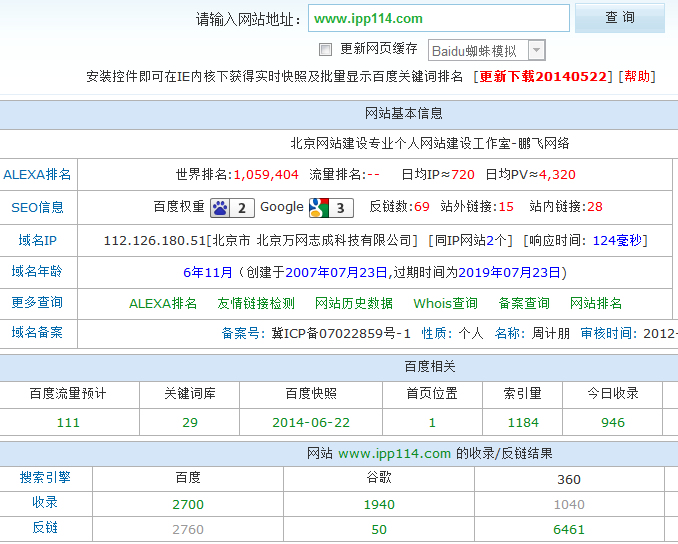
Task: Open 网站排名 link
Action: [x=596, y=304]
